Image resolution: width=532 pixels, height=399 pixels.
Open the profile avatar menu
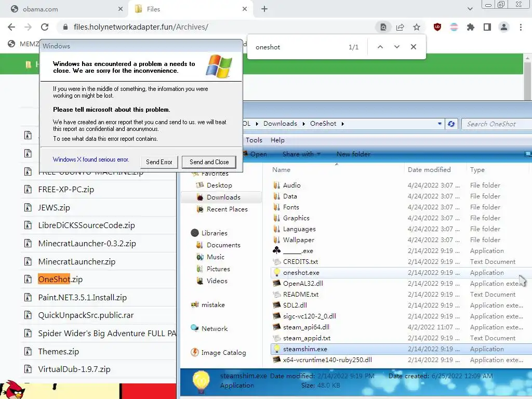[504, 27]
